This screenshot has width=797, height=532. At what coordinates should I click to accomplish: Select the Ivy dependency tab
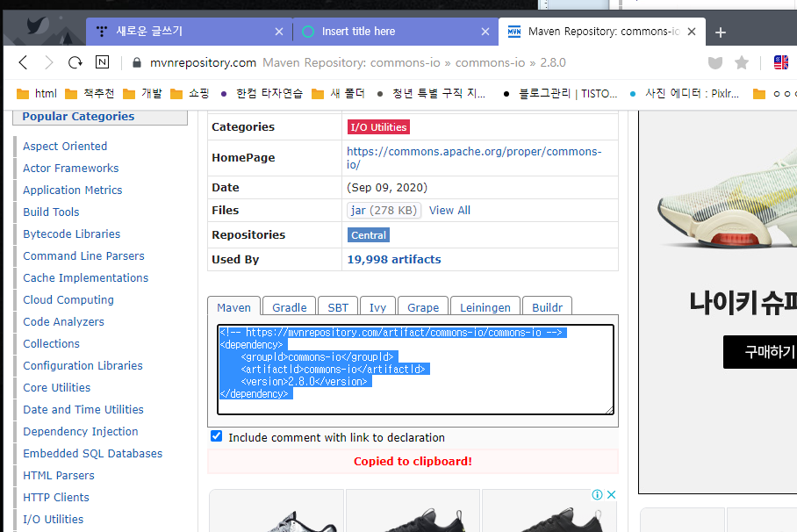point(377,308)
